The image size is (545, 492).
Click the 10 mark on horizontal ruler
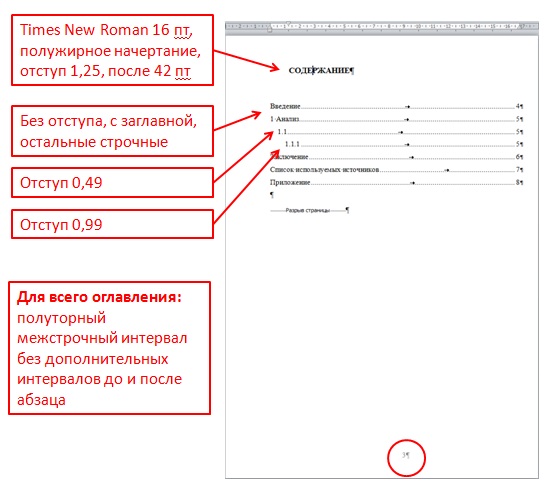click(x=418, y=26)
